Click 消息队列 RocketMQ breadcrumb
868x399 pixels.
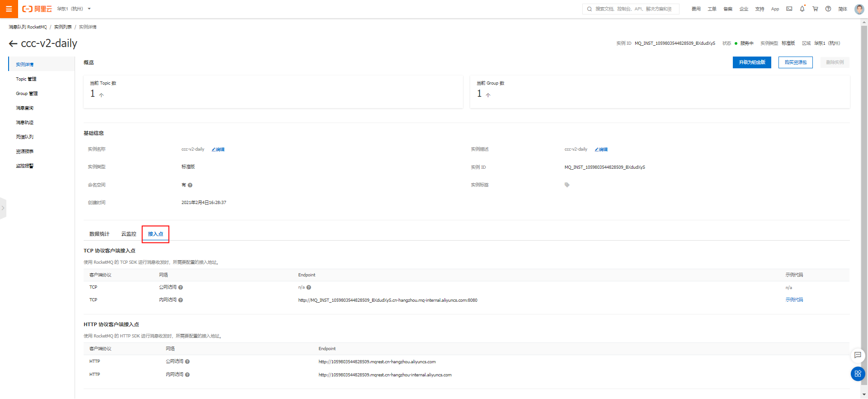pyautogui.click(x=28, y=27)
